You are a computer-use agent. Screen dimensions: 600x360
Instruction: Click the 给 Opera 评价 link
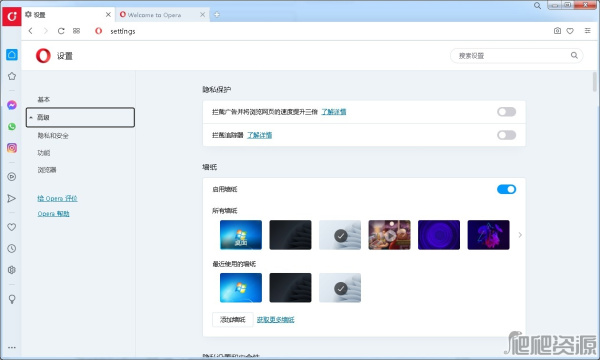[x=57, y=198]
